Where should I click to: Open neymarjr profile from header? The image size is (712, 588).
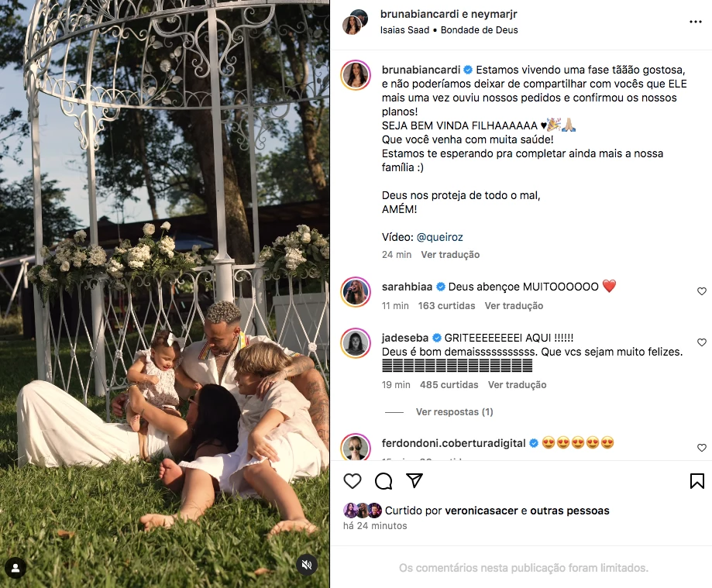click(x=494, y=14)
